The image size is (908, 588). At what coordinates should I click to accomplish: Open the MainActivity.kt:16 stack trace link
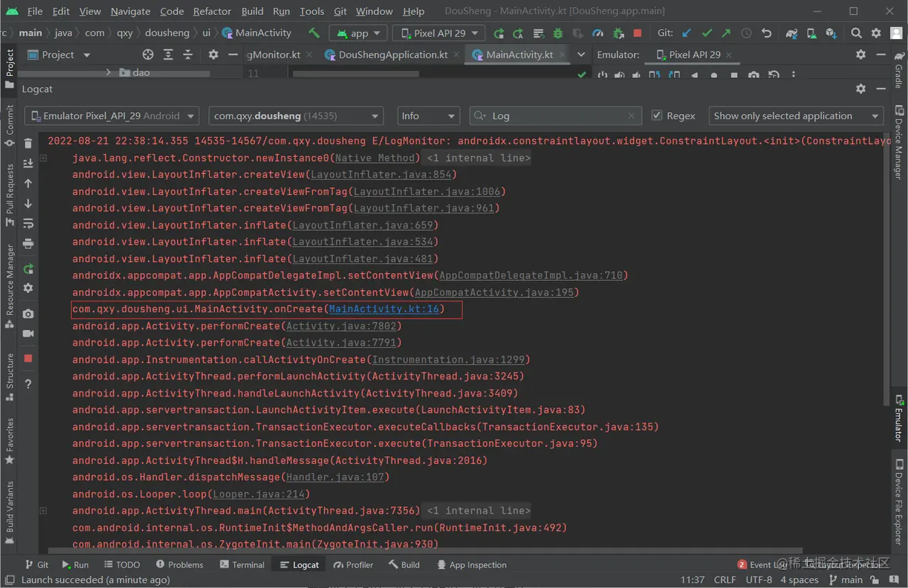pos(384,309)
